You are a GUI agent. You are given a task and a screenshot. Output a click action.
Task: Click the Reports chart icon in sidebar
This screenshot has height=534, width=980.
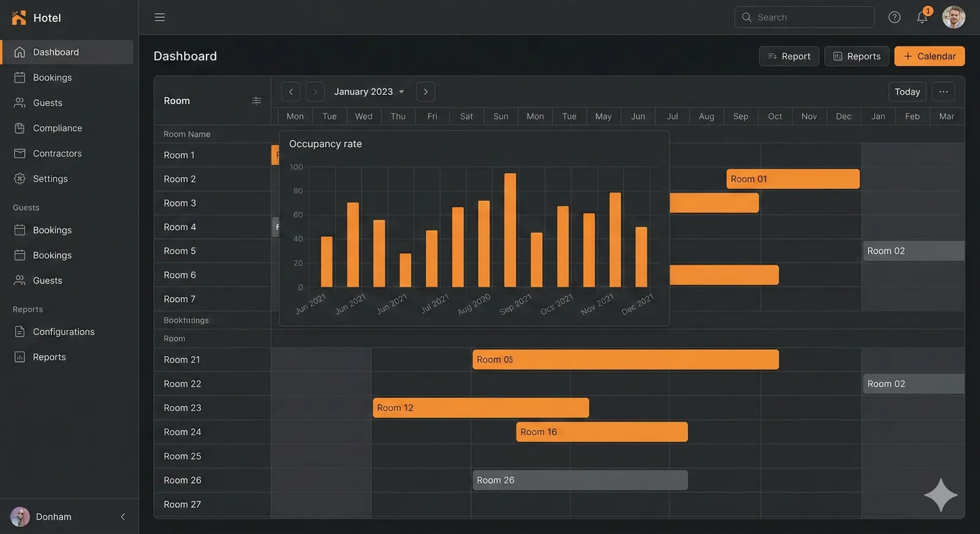pos(20,357)
